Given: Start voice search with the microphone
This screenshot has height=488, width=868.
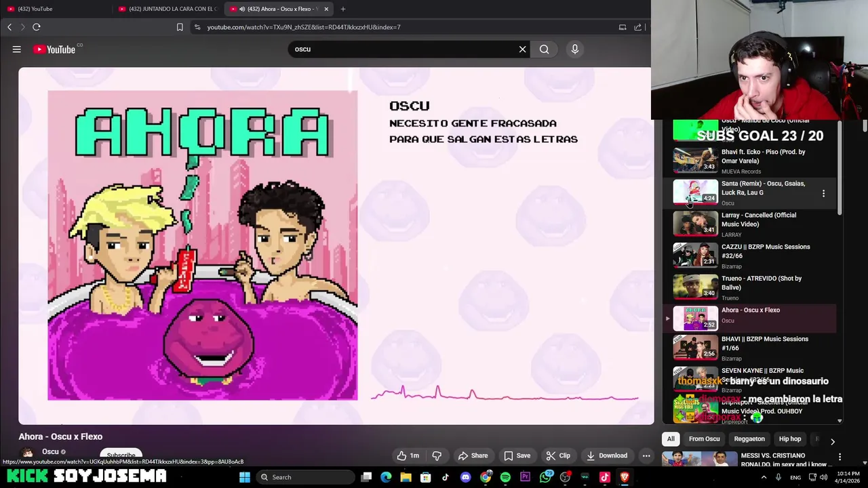Looking at the screenshot, I should point(574,49).
